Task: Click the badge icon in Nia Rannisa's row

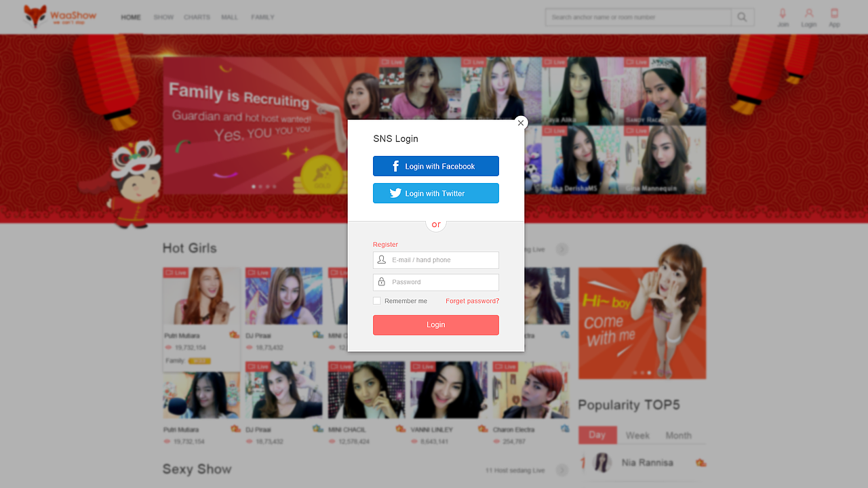Action: (x=701, y=463)
